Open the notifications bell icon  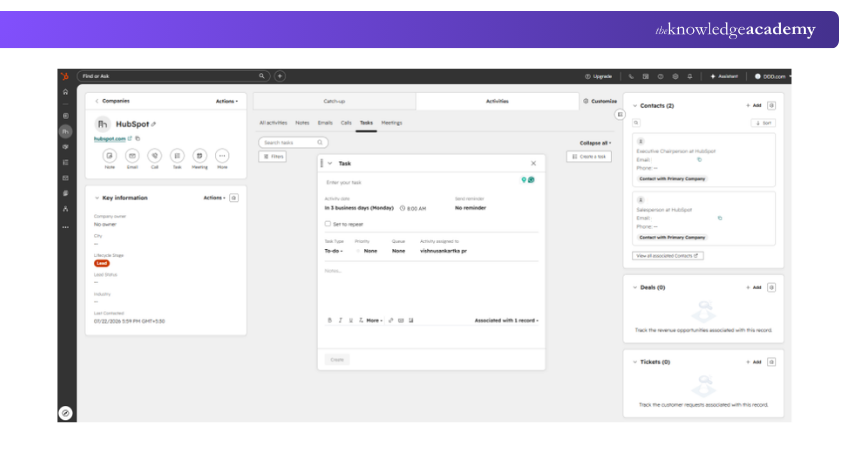pos(690,76)
